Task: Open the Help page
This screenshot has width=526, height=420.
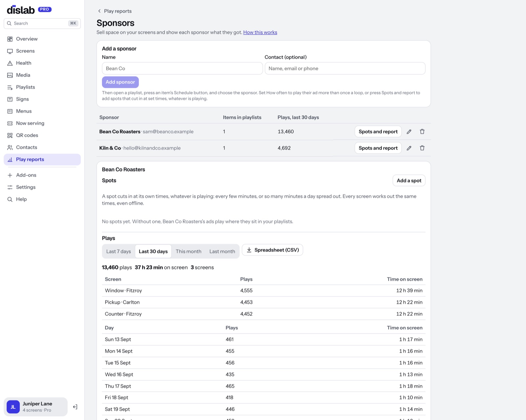Action: (x=42, y=199)
